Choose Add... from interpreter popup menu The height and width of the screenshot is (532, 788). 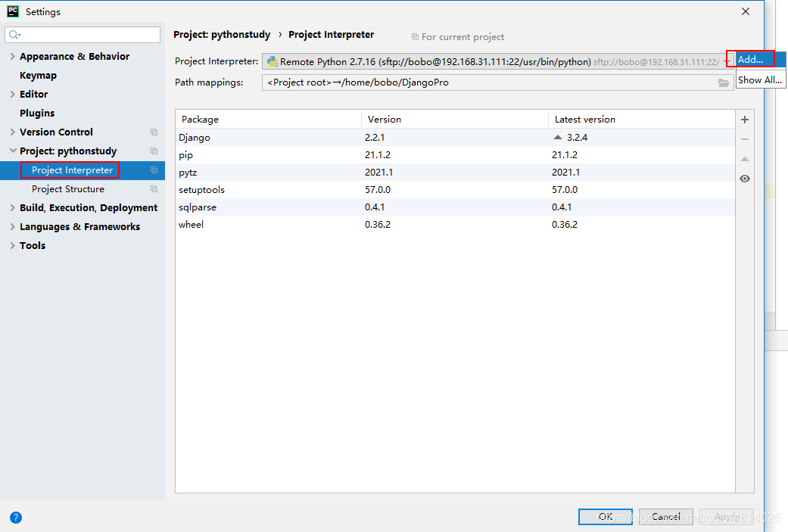750,59
